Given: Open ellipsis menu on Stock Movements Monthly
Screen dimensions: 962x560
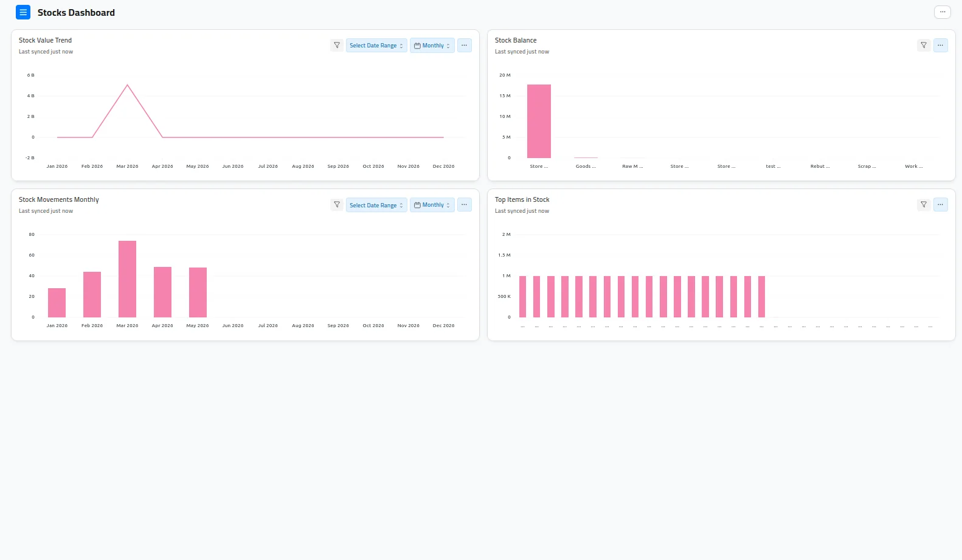Looking at the screenshot, I should click(x=464, y=205).
